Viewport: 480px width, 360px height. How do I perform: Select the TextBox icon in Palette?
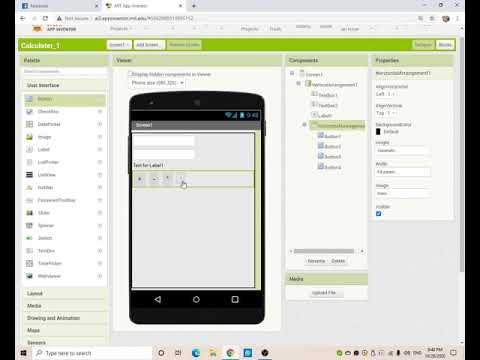coord(29,251)
